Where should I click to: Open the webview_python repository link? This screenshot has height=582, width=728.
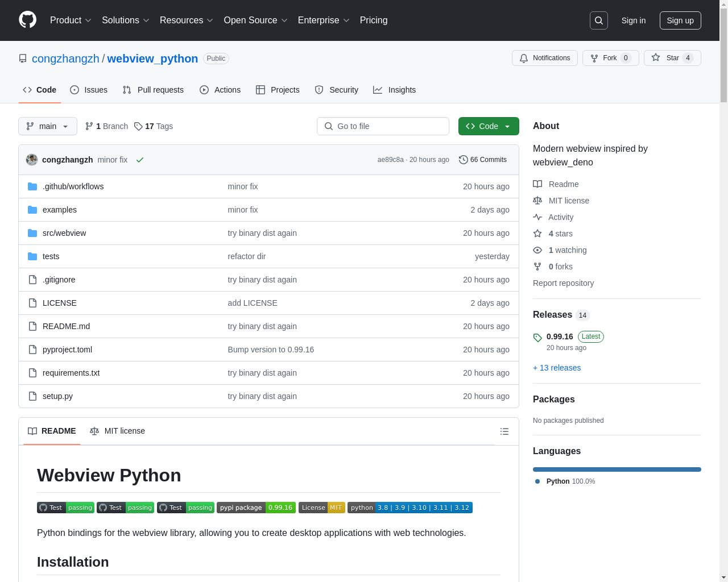click(x=152, y=59)
